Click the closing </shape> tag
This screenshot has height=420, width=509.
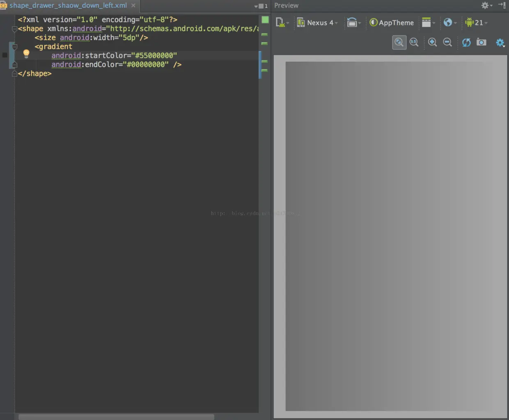point(35,73)
